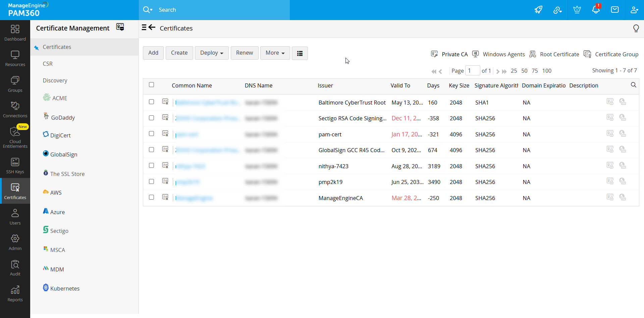This screenshot has height=318, width=644.
Task: Click the rocket icon in header
Action: click(x=538, y=10)
